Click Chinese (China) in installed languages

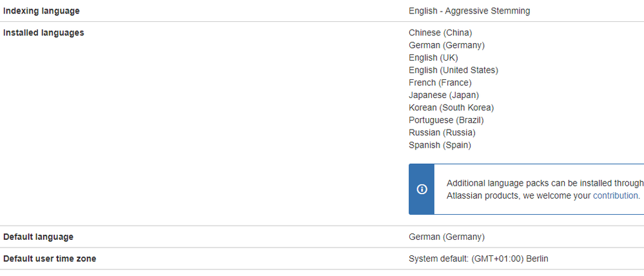click(440, 33)
